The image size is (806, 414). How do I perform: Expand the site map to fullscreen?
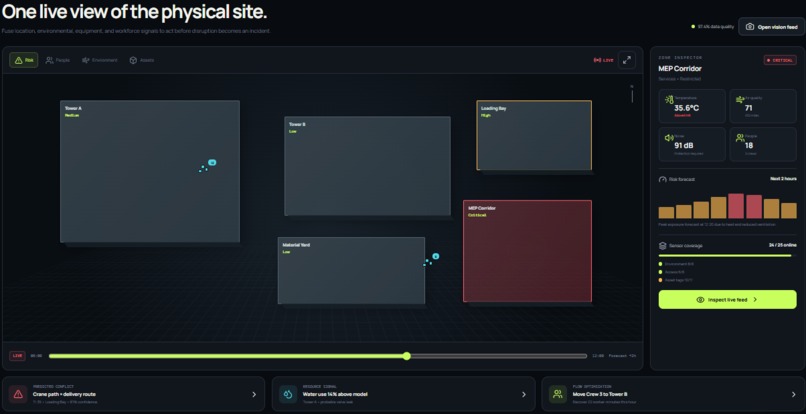(627, 60)
